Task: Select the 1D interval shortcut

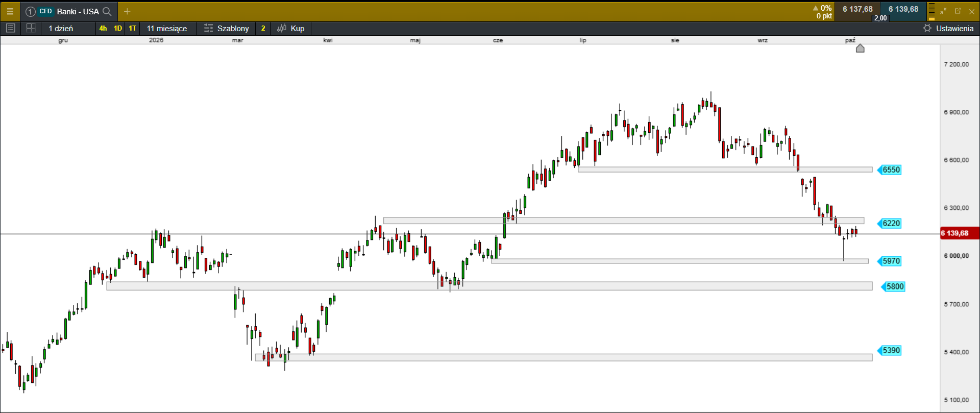Action: tap(118, 28)
